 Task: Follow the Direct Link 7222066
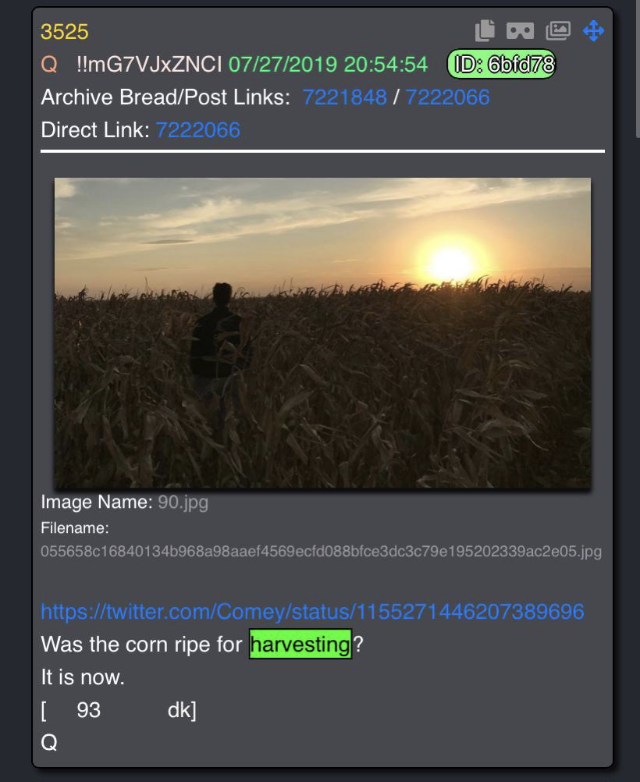tap(198, 130)
